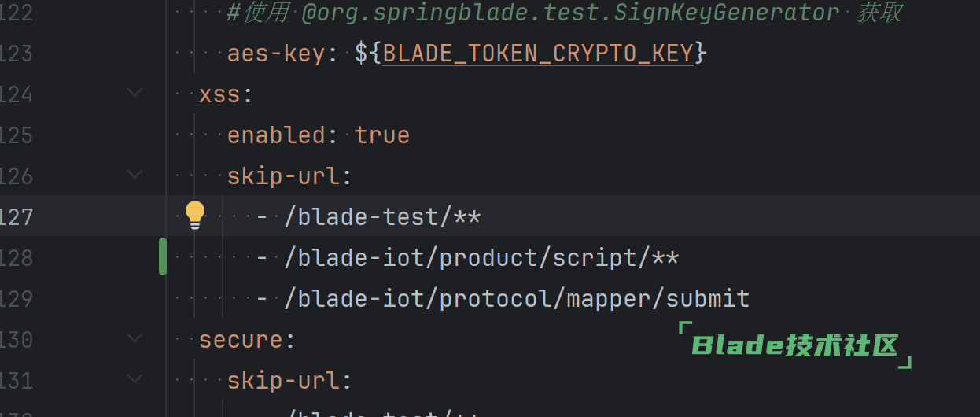This screenshot has height=417, width=980.
Task: Open the BLADE_TOKEN_CRYPTO_KEY variable reference
Action: click(x=538, y=54)
